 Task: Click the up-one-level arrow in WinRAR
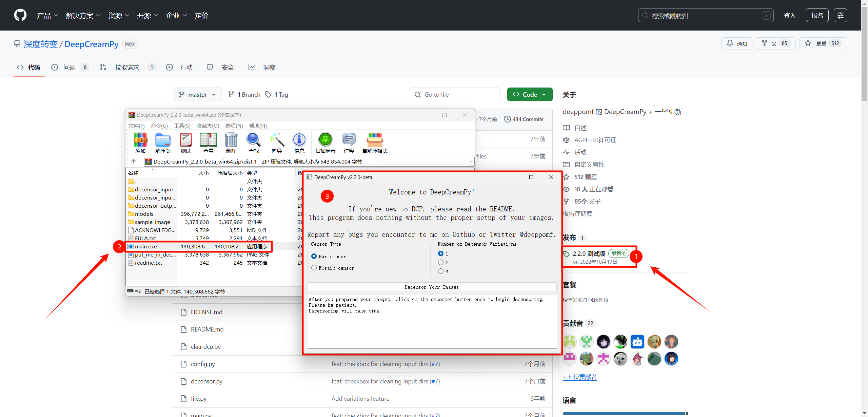coord(134,162)
